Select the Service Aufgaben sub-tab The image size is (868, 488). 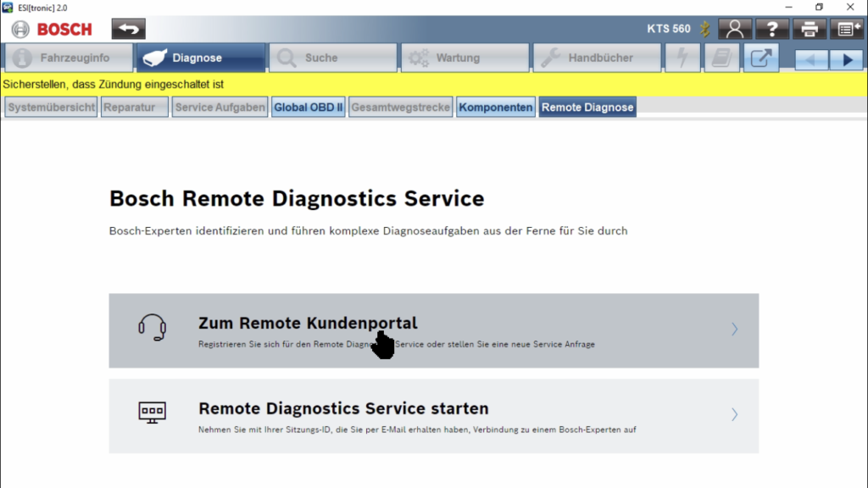[220, 108]
